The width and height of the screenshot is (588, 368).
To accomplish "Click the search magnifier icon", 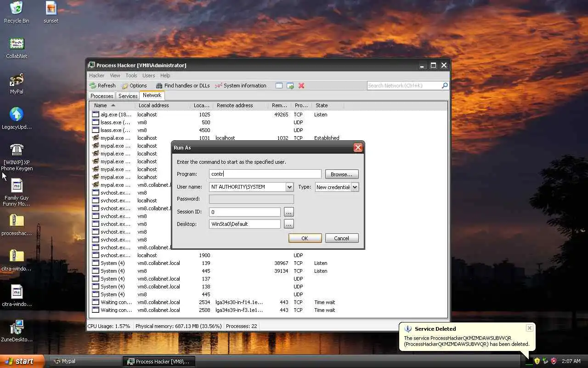I will [444, 86].
